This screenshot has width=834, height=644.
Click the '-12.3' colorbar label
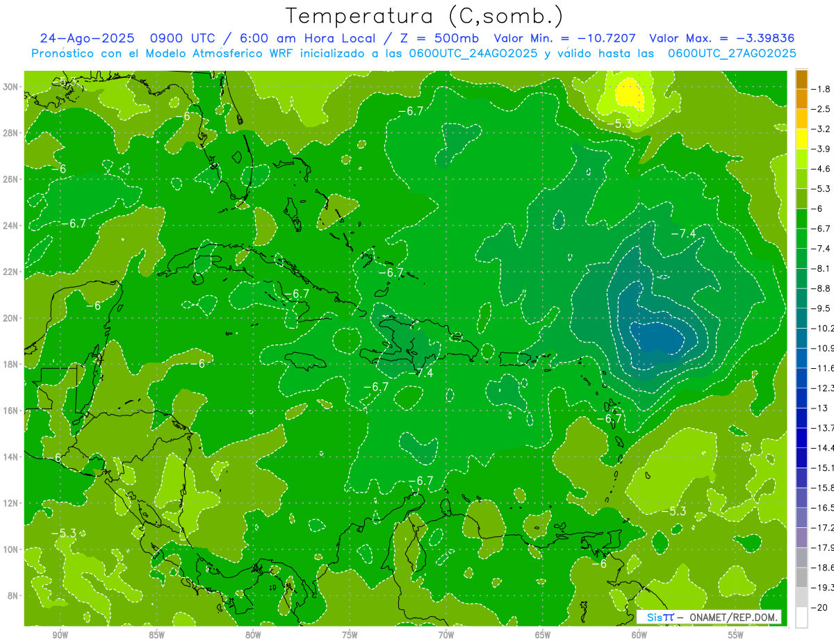[x=822, y=388]
